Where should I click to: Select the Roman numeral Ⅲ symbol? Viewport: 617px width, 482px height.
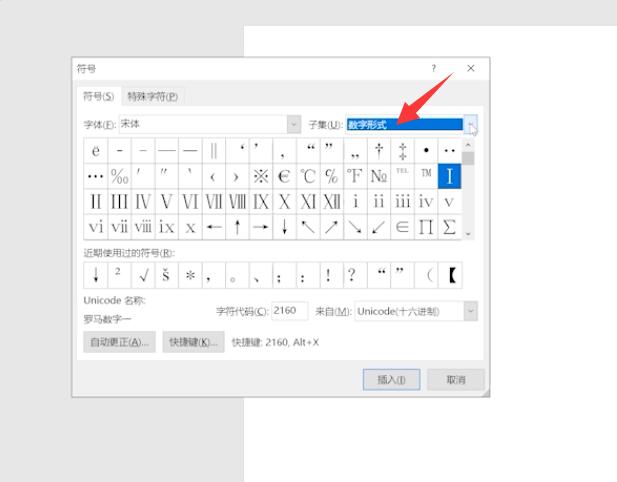pos(119,201)
